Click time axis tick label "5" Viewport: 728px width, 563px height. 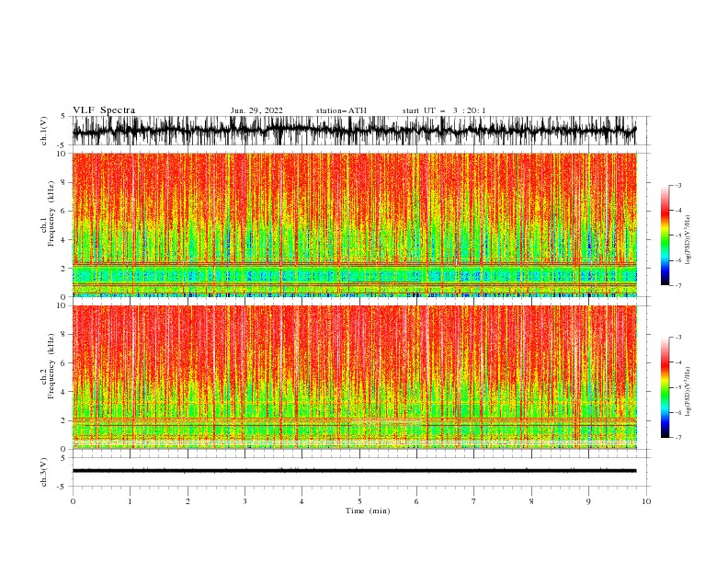pyautogui.click(x=359, y=501)
